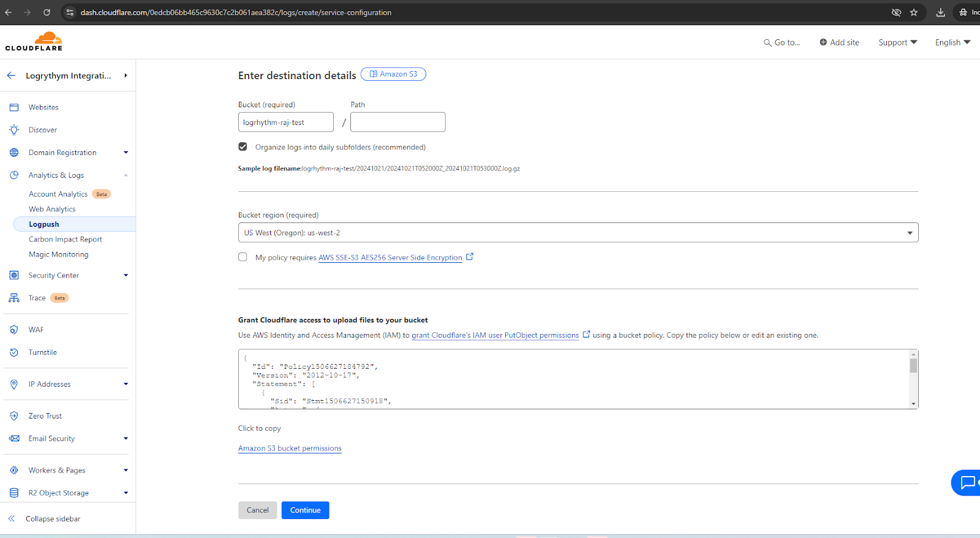Click the back arrow beside Logrythym Integration
Viewport: 980px width, 538px height.
11,75
